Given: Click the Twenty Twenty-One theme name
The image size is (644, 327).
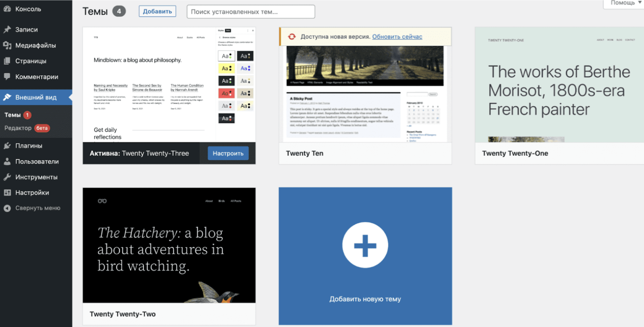Looking at the screenshot, I should click(x=515, y=153).
